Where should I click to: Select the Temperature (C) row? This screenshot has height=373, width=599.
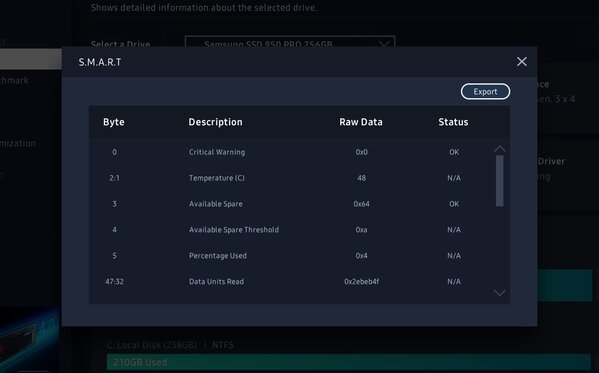point(290,178)
